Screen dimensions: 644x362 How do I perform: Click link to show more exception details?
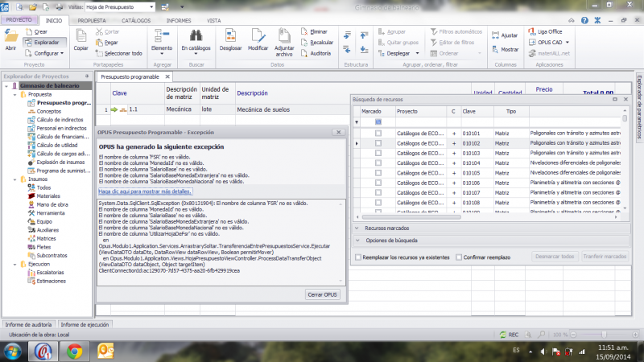(146, 193)
